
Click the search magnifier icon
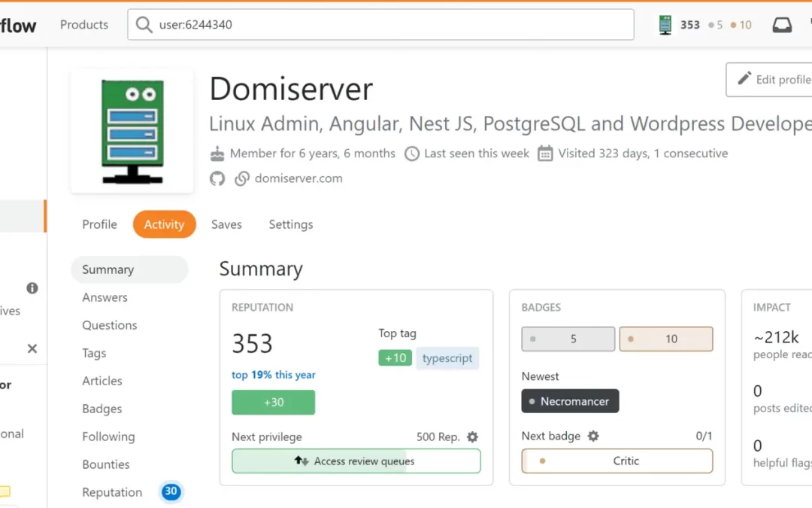click(x=144, y=25)
